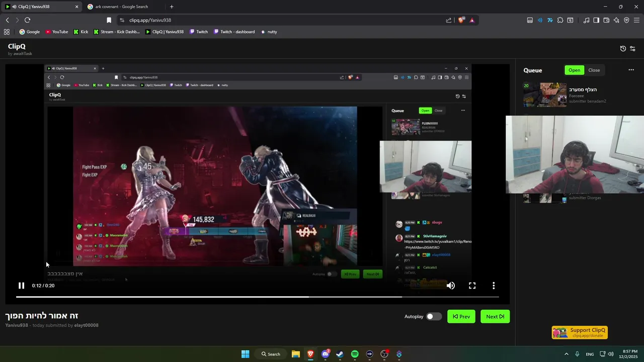644x362 pixels.
Task: Mute the video using the speaker icon
Action: pyautogui.click(x=450, y=286)
